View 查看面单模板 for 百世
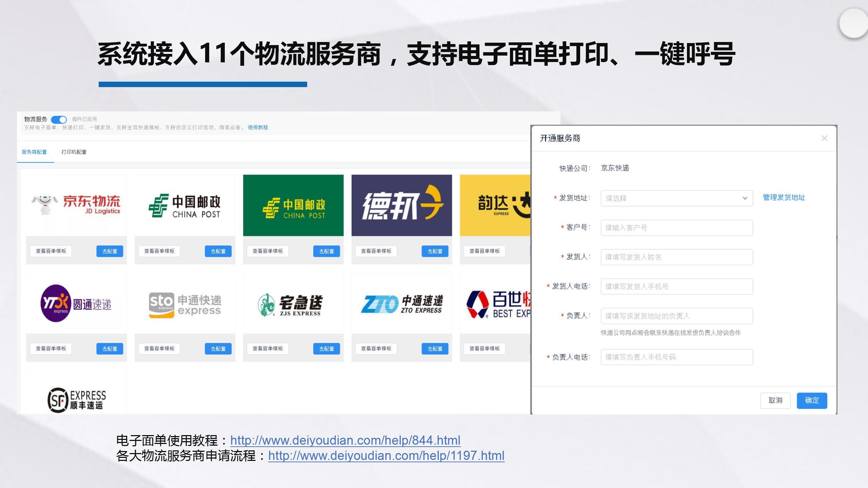 pyautogui.click(x=485, y=349)
